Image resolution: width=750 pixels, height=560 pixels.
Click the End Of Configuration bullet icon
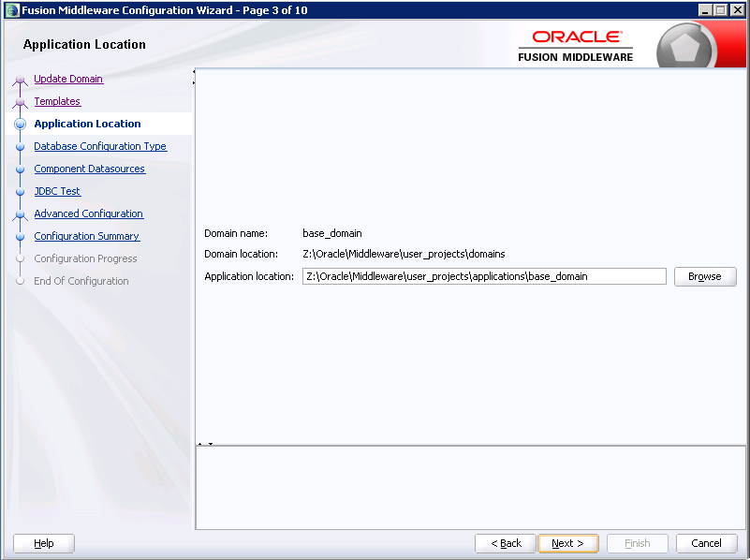tap(20, 281)
